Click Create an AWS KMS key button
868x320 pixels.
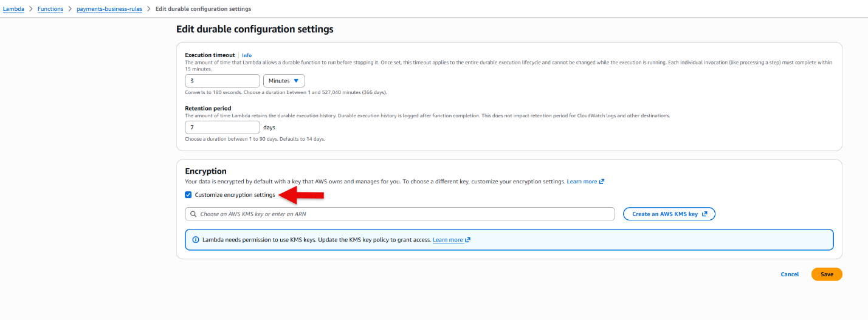pos(669,214)
